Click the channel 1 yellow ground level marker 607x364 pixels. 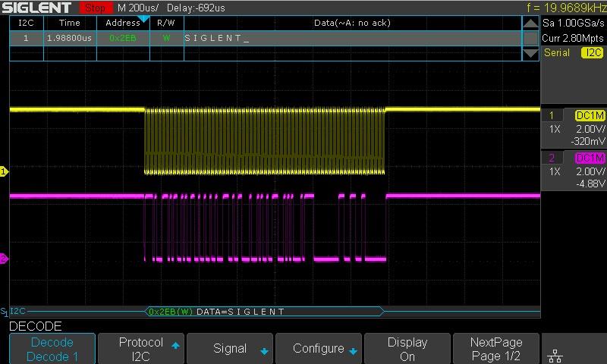click(x=4, y=172)
